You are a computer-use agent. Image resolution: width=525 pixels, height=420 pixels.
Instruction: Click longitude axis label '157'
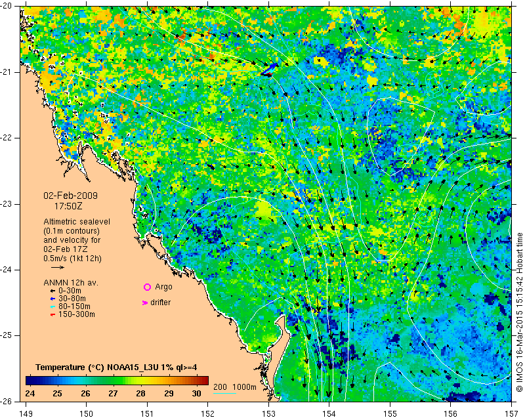click(x=512, y=414)
